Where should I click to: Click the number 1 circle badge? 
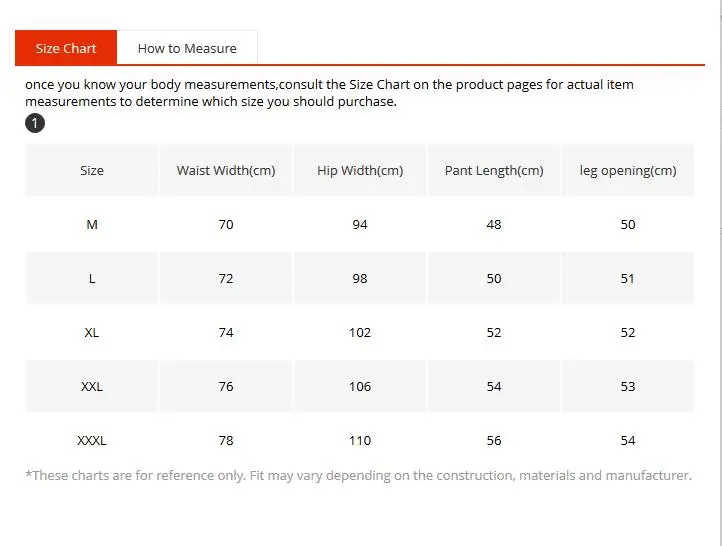(35, 123)
